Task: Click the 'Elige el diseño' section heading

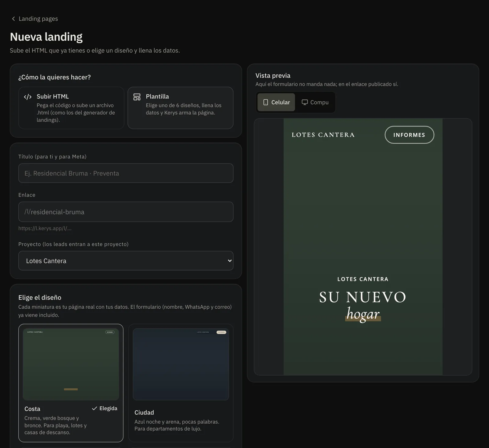Action: 40,298
